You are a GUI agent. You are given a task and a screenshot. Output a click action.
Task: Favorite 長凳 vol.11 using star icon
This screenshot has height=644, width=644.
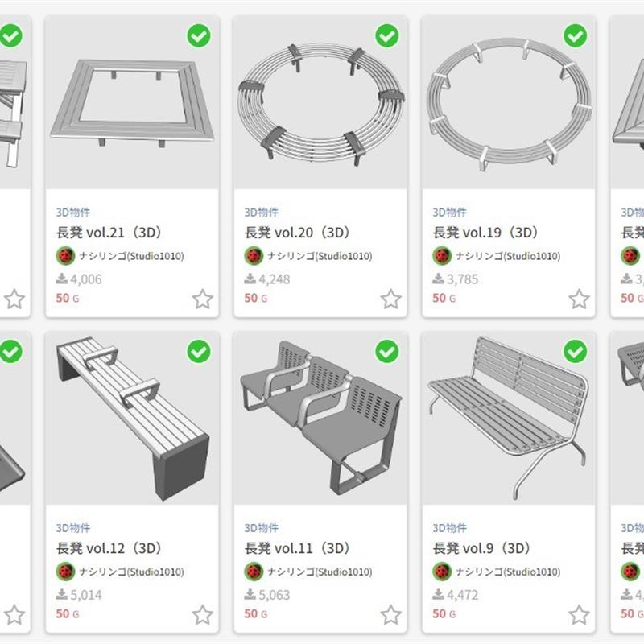[x=390, y=615]
